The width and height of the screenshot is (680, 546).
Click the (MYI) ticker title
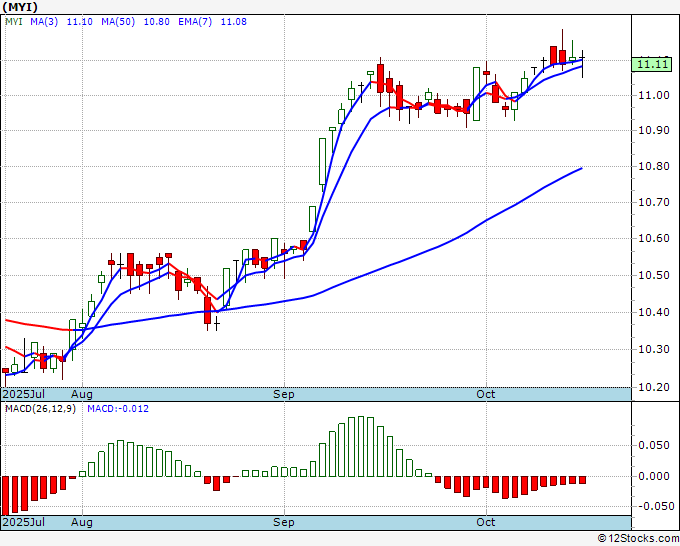pyautogui.click(x=20, y=7)
